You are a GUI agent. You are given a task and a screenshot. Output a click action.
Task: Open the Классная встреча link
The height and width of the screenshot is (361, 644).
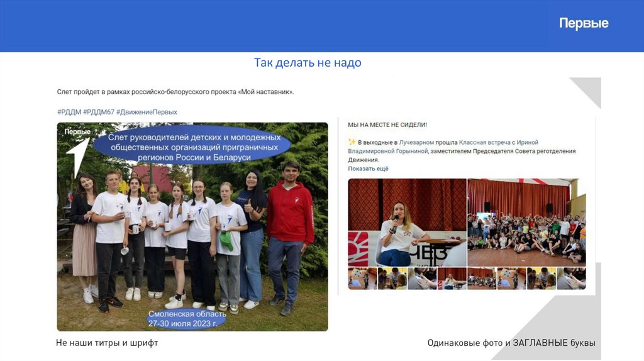tap(485, 142)
